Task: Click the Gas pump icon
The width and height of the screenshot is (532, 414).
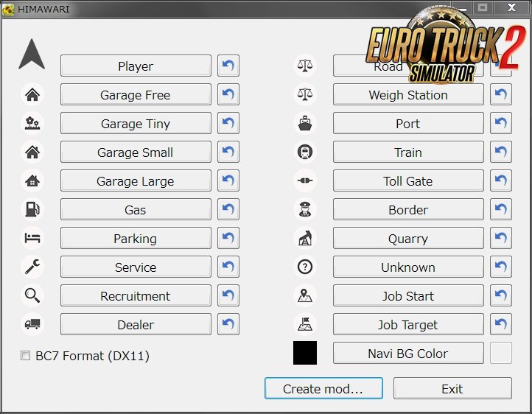Action: 32,209
